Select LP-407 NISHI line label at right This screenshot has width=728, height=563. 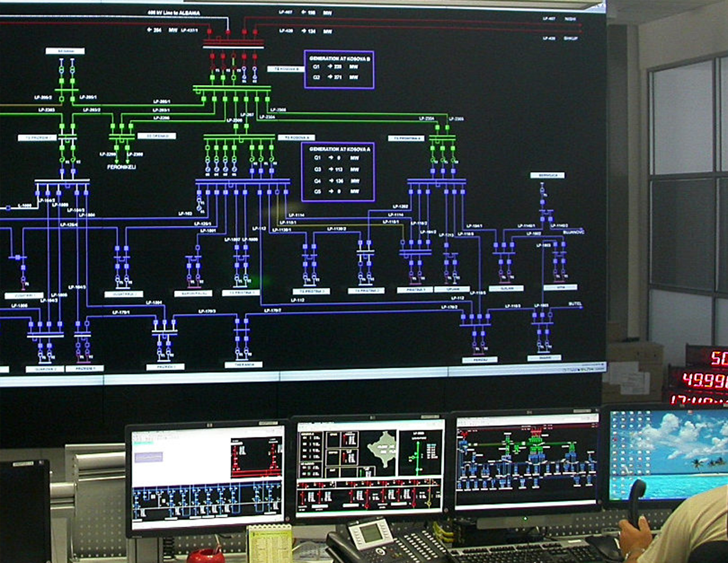point(560,18)
